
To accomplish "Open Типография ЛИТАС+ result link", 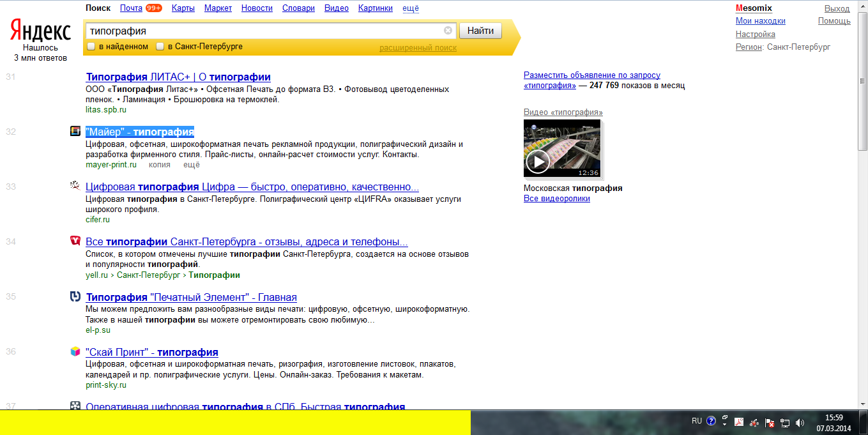I will (178, 77).
